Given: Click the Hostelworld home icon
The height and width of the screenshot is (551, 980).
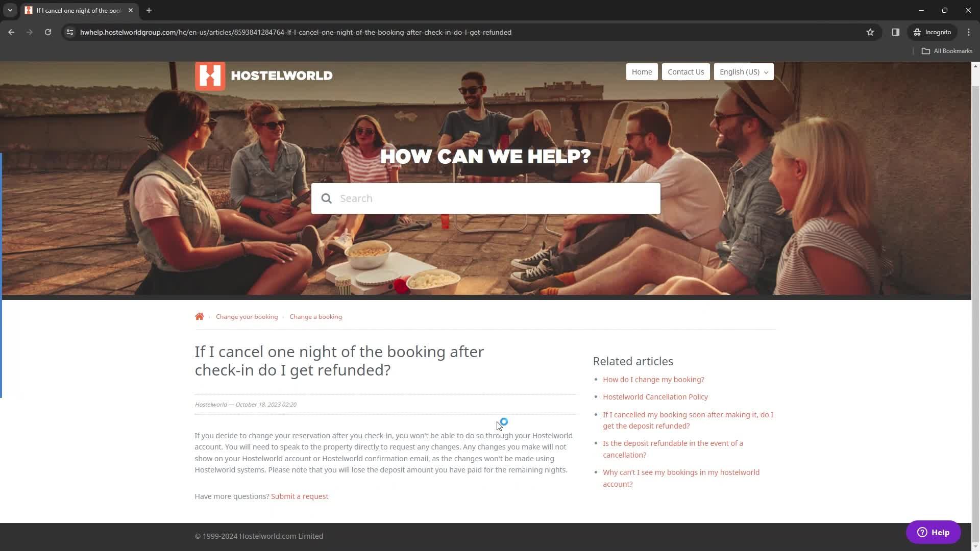Looking at the screenshot, I should click(199, 316).
